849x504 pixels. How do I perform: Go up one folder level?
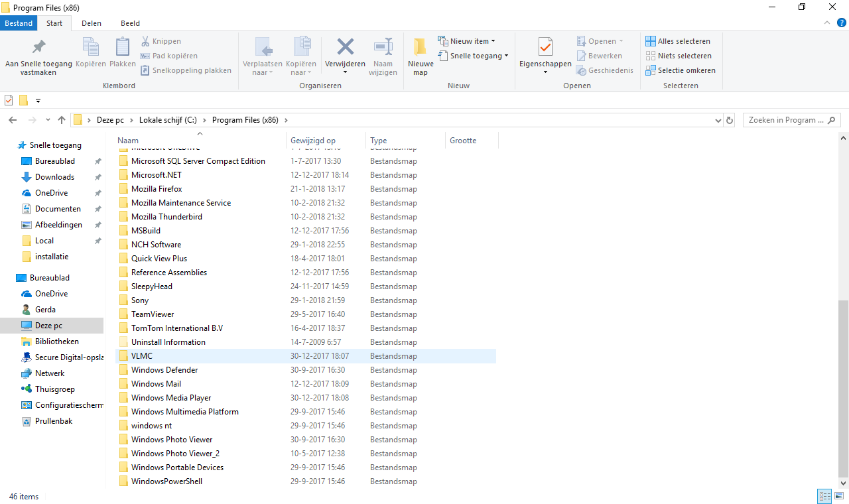62,120
